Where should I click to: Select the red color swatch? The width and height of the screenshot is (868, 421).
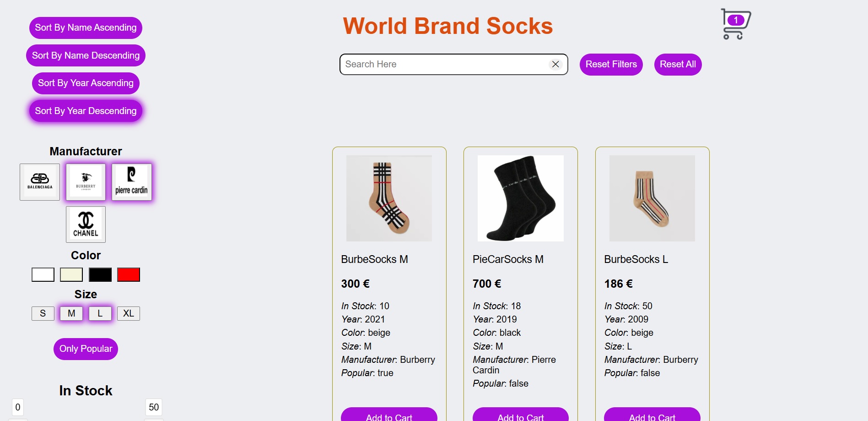point(129,274)
